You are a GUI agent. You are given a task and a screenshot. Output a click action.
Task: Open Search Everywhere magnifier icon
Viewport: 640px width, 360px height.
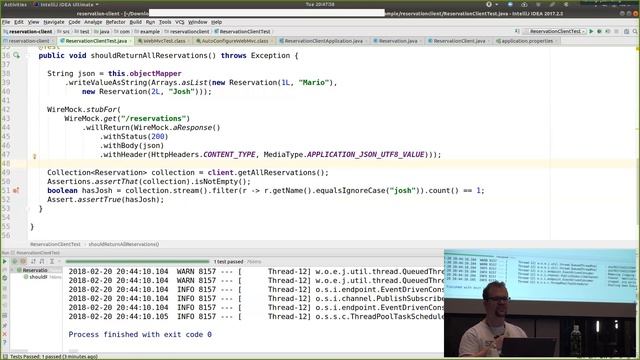(635, 31)
